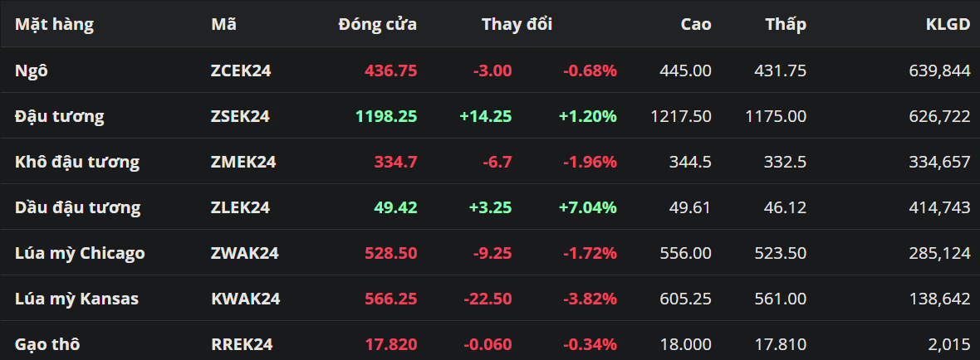
Task: Click the 'Thấp' column header
Action: [x=785, y=24]
